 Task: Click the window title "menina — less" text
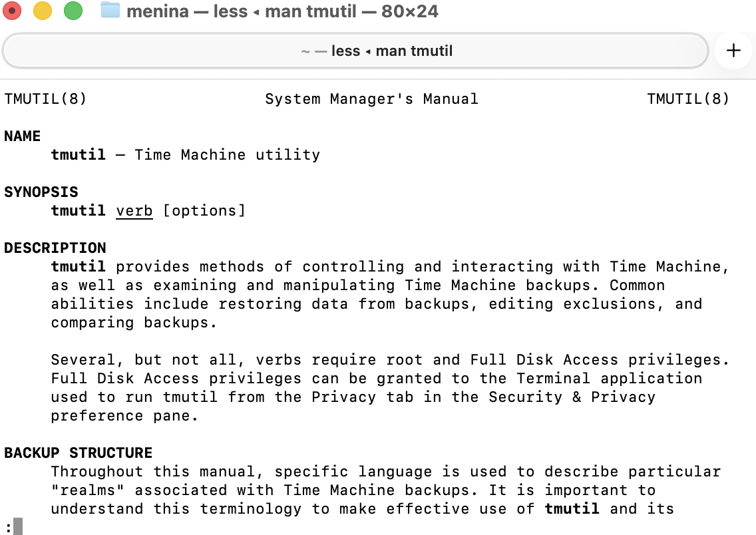click(x=187, y=11)
